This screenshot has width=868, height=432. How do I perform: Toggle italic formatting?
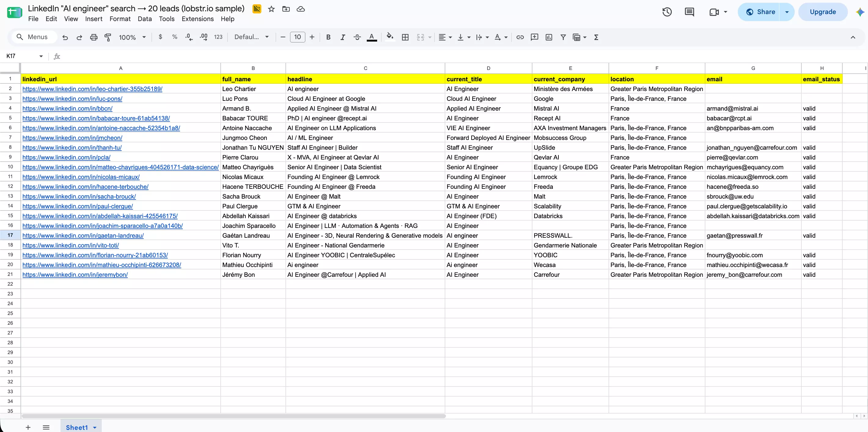tap(343, 37)
